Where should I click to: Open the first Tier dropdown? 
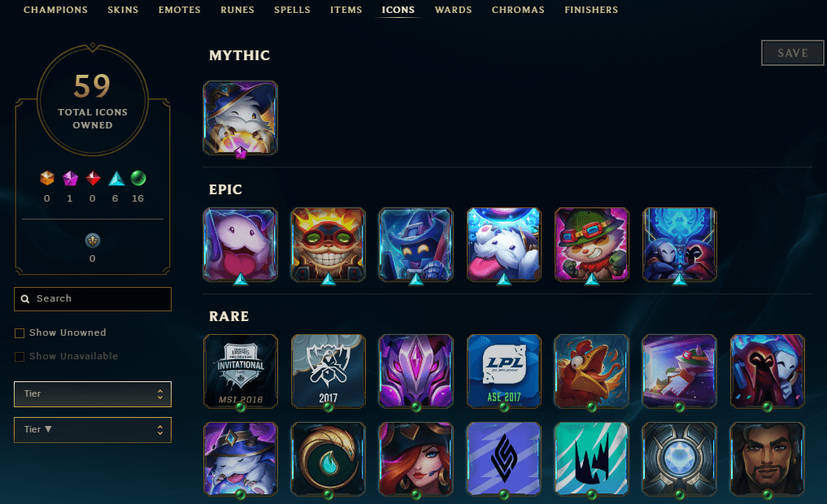pyautogui.click(x=93, y=394)
